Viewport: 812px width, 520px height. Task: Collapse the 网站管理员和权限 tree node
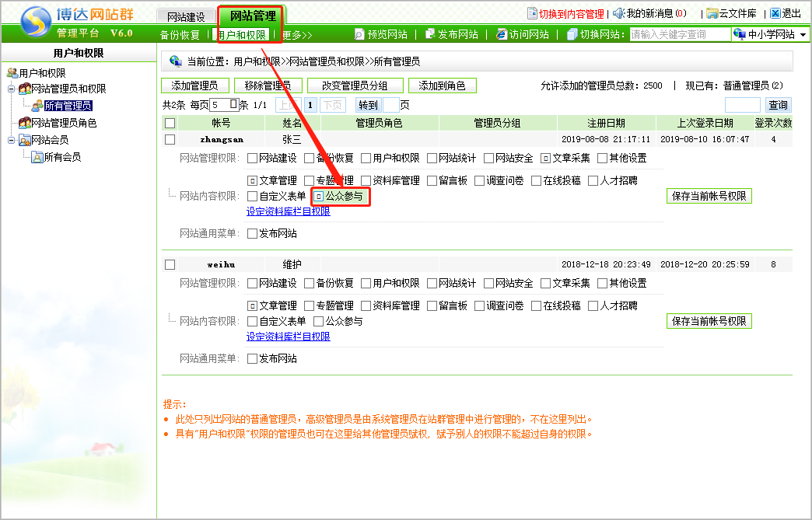pos(12,89)
